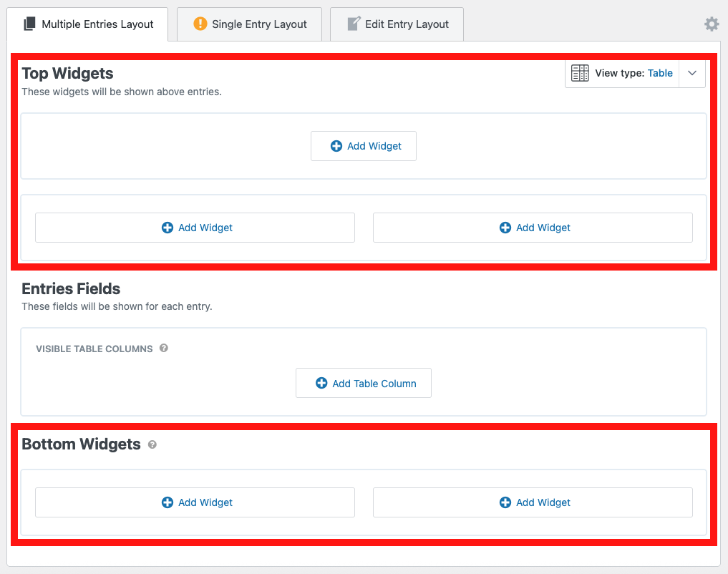Screen dimensions: 728x574
Task: Click the Add Table Column button
Action: 363,383
